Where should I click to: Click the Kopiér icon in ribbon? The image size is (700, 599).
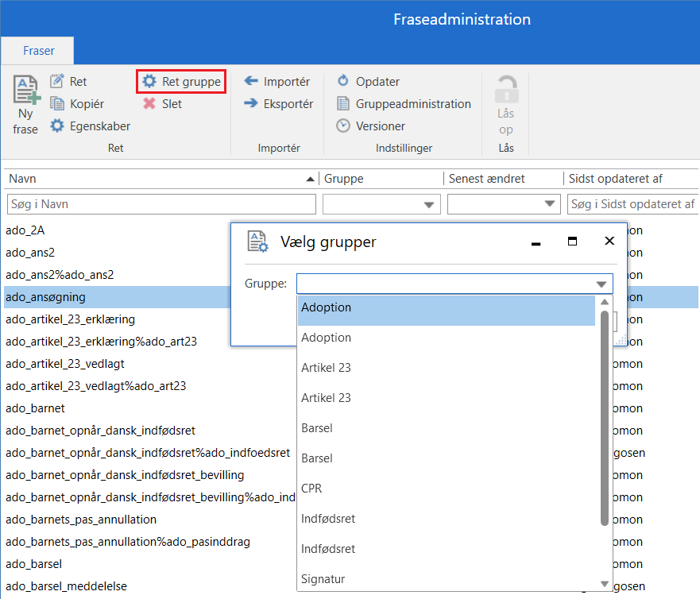(x=57, y=104)
